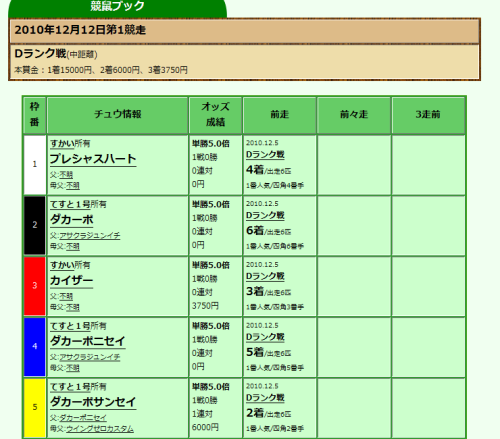Click yellow frame number 5 cell
The width and height of the screenshot is (500, 439).
point(35,408)
